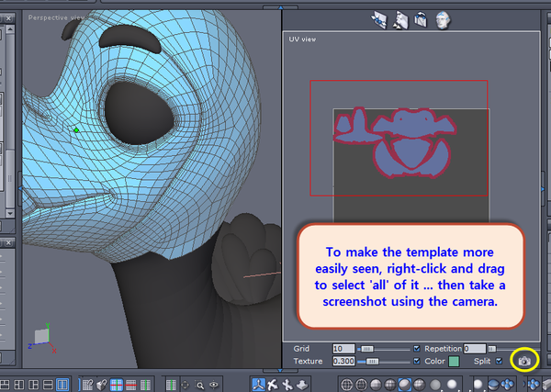This screenshot has height=392, width=551.
Task: Click the Texture value input field
Action: click(343, 361)
